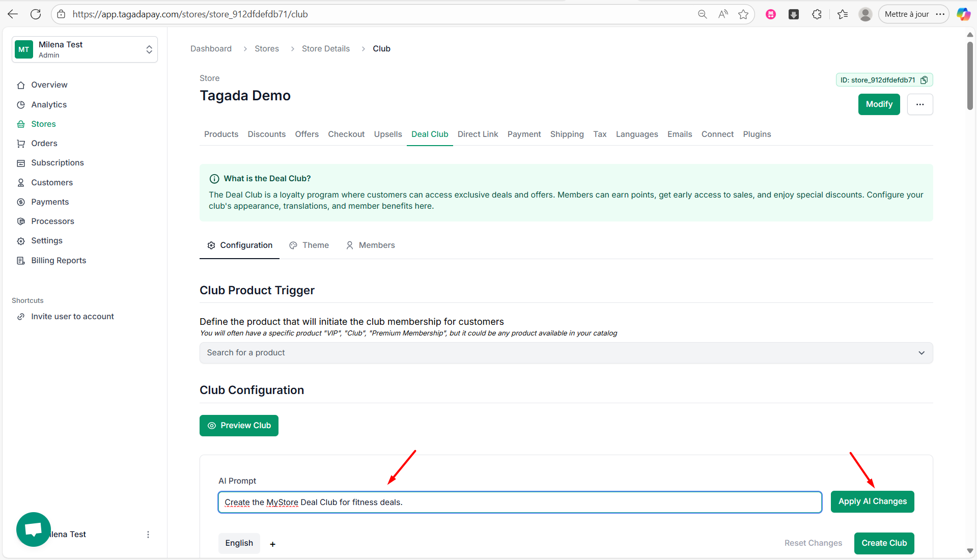Open the browser extensions puzzle icon

[x=817, y=14]
